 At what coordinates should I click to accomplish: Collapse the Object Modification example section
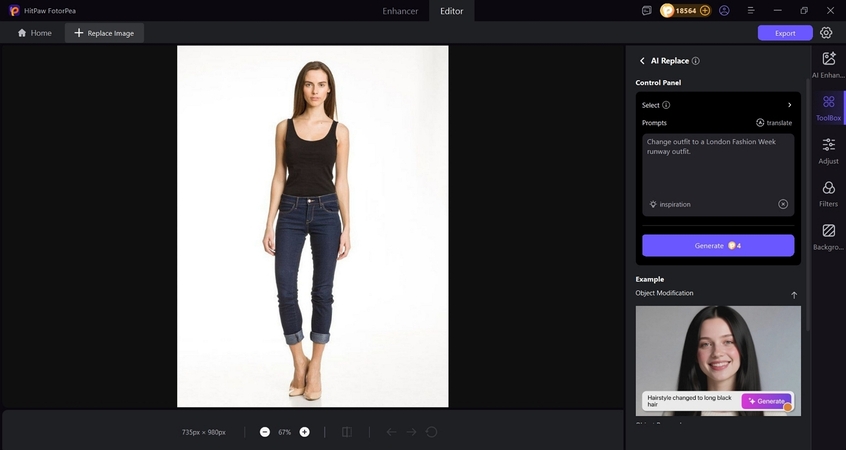point(794,295)
